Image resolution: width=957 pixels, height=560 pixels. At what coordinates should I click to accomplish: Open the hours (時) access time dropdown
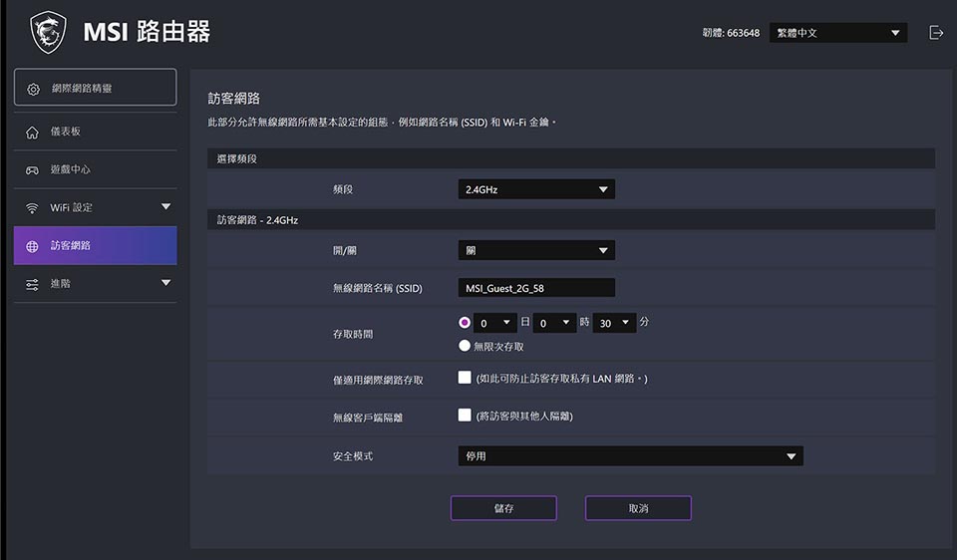click(555, 323)
